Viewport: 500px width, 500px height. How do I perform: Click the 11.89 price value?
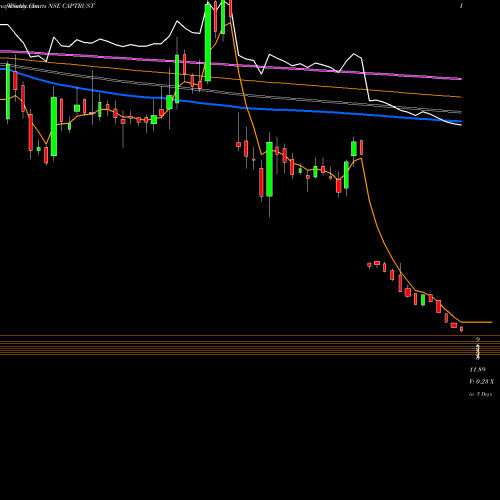477,370
